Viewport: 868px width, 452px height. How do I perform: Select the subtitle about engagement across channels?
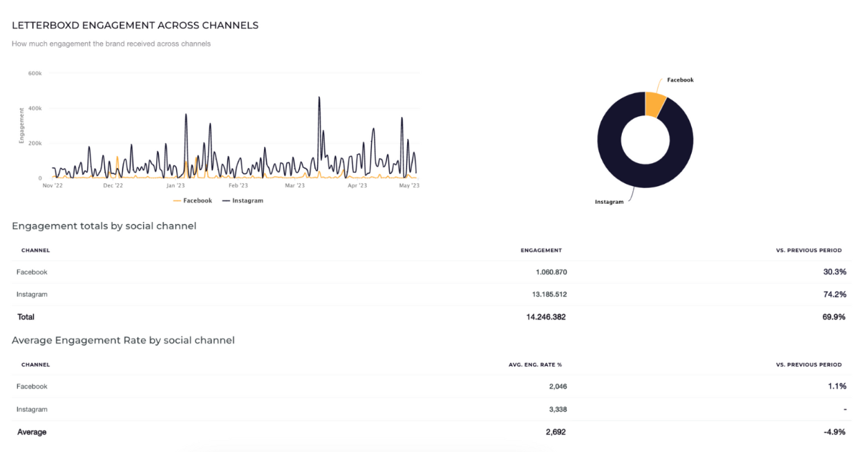pos(111,44)
